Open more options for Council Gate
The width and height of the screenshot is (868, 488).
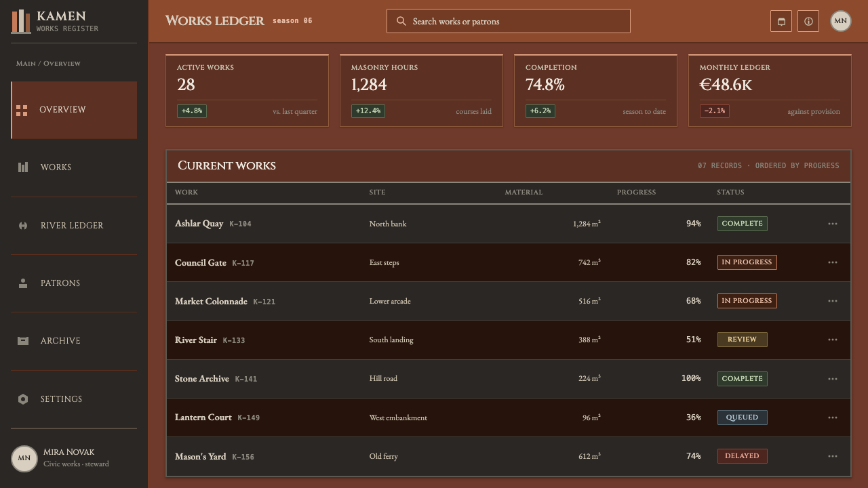[833, 262]
